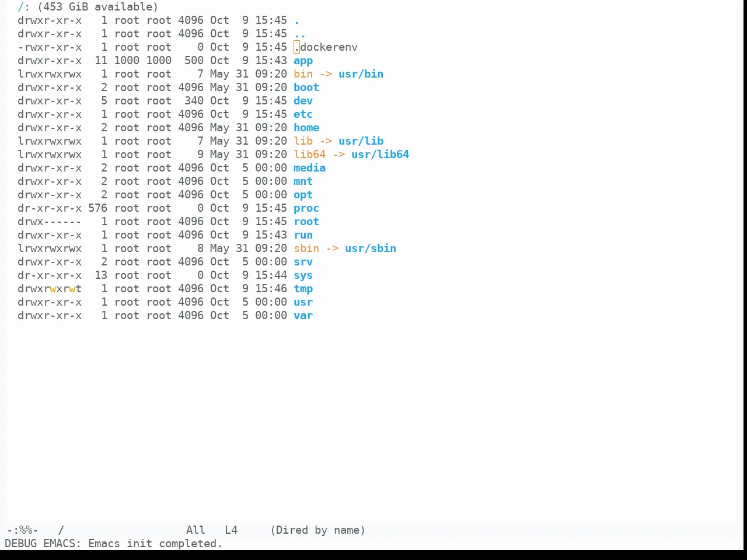
Task: Select the run directory entry
Action: pyautogui.click(x=303, y=235)
